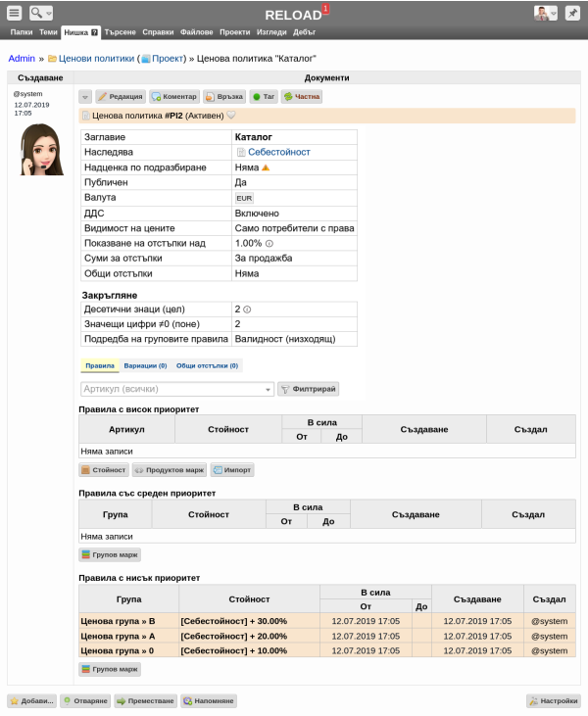Screen dimensions: 588x716
Task: Open the Изгледи menu
Action: (x=271, y=32)
